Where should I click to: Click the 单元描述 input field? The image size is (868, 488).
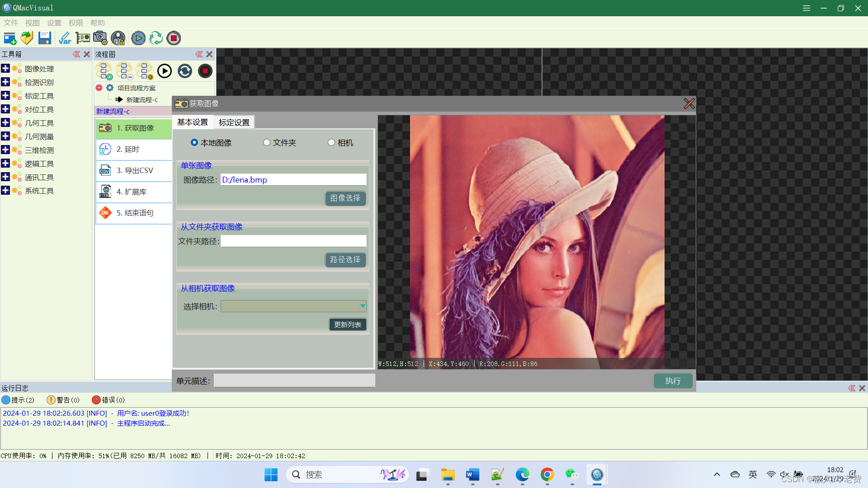(294, 380)
